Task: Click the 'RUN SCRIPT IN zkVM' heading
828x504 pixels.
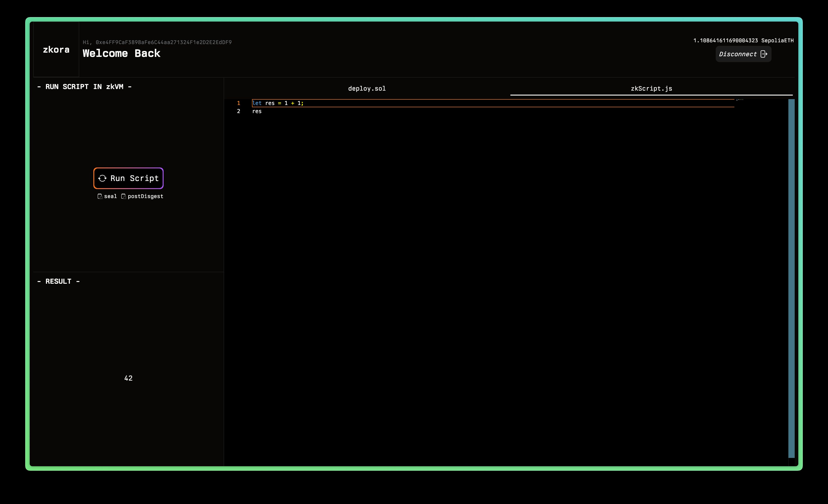Action: point(84,87)
